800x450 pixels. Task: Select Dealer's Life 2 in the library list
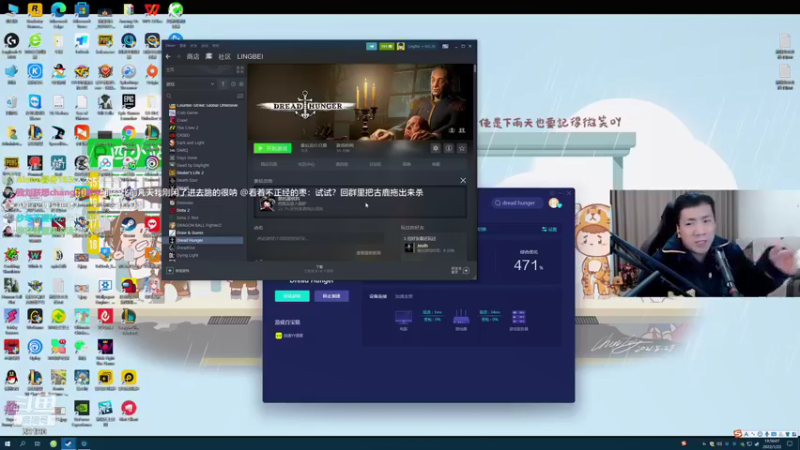pyautogui.click(x=190, y=173)
